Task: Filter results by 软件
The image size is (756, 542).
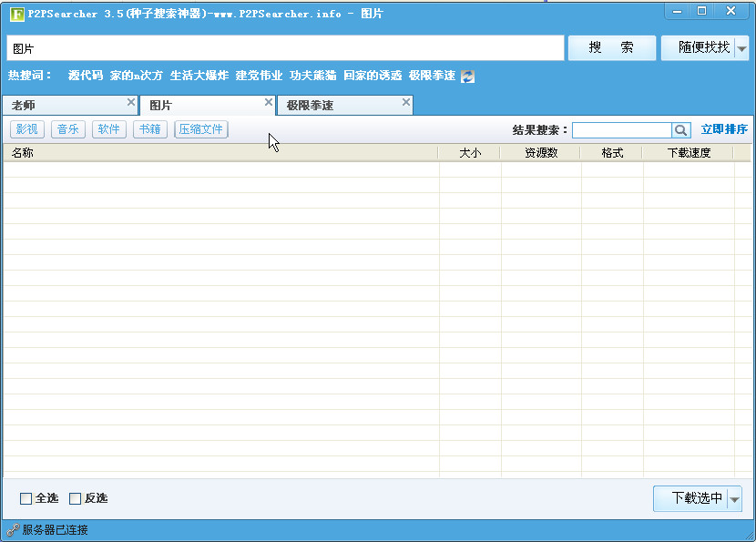Action: pyautogui.click(x=109, y=129)
